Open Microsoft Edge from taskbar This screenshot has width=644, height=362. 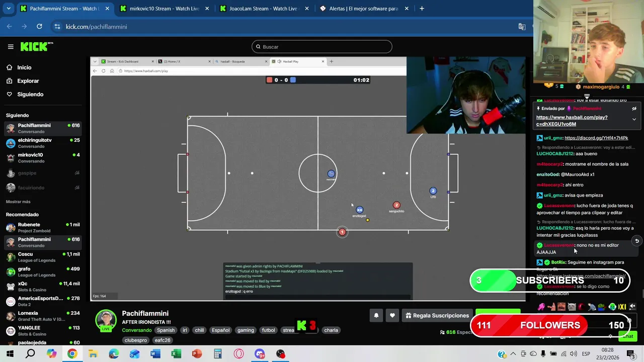click(x=114, y=354)
